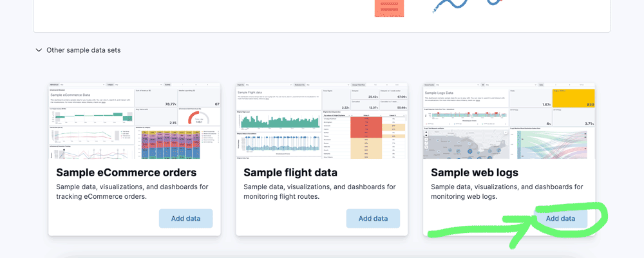The width and height of the screenshot is (644, 258).
Task: Select the 'Sample web logs' card title
Action: click(x=475, y=172)
